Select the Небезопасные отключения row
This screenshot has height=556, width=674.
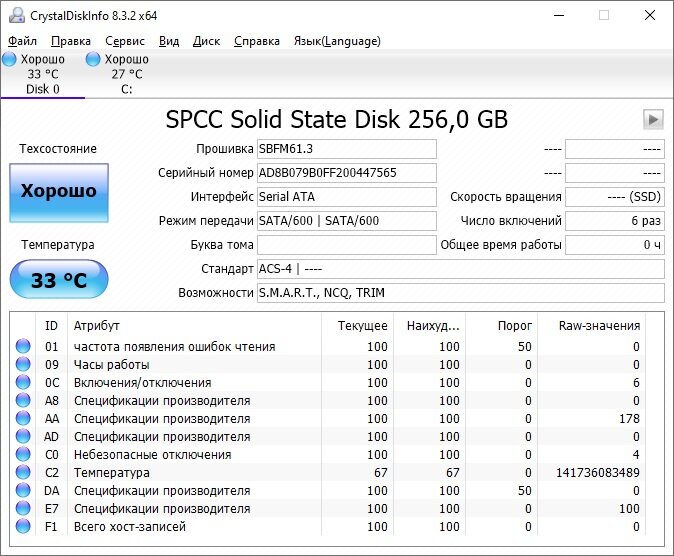click(x=328, y=455)
